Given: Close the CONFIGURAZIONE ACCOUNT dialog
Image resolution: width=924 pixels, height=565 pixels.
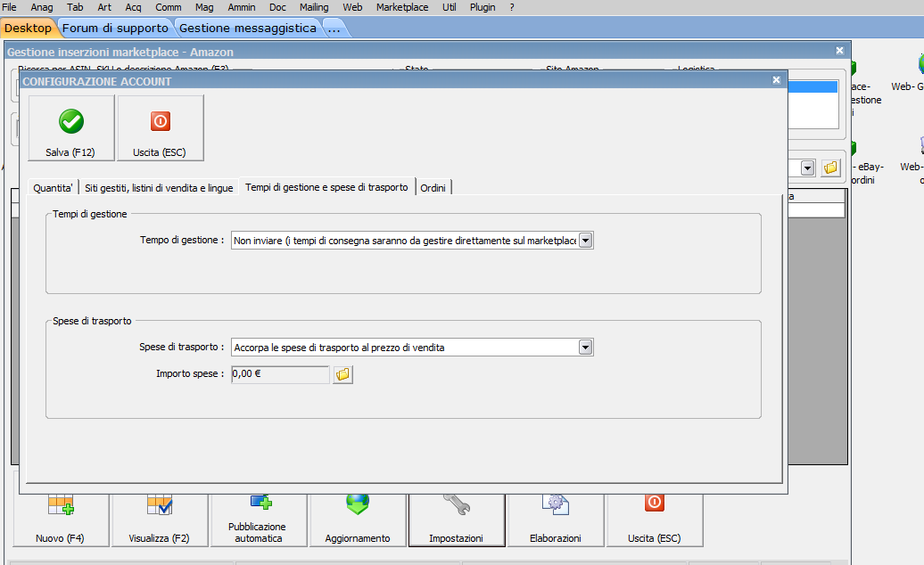Looking at the screenshot, I should coord(777,80).
